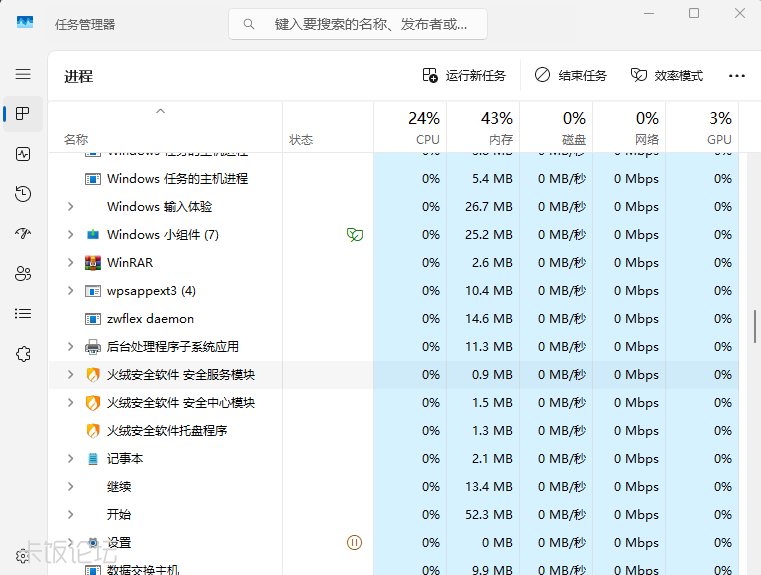Click 25.2 MB memory value
This screenshot has width=761, height=575.
(x=489, y=235)
